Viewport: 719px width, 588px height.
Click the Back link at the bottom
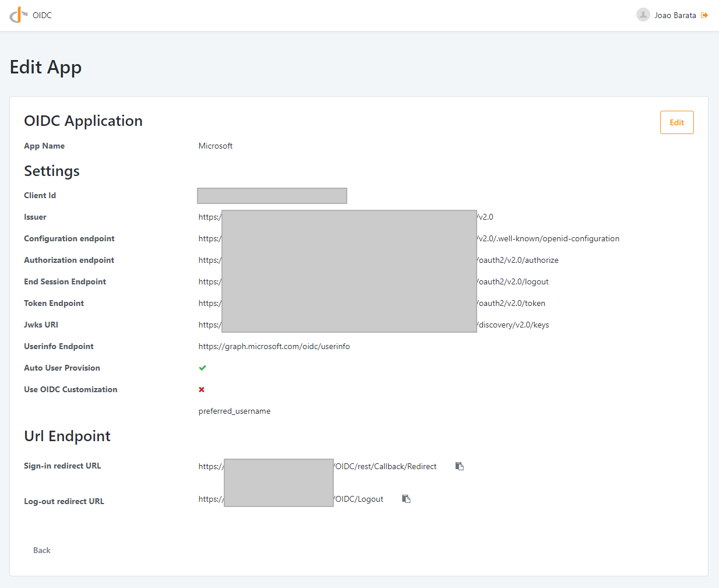pyautogui.click(x=41, y=550)
